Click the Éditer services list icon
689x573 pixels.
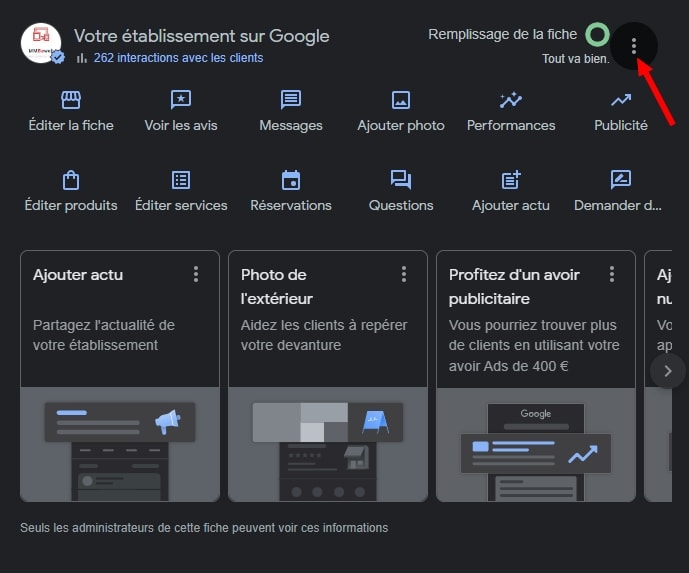181,180
